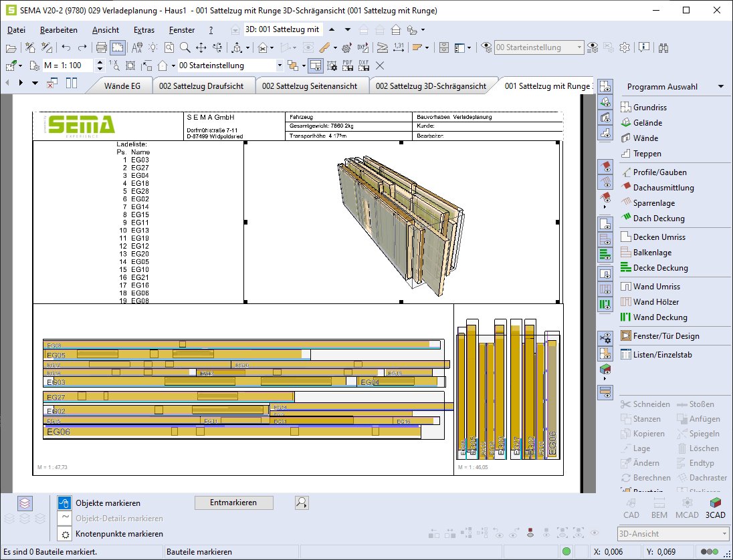Open the house icon dropdown arrow
733x560 pixels.
(173, 66)
